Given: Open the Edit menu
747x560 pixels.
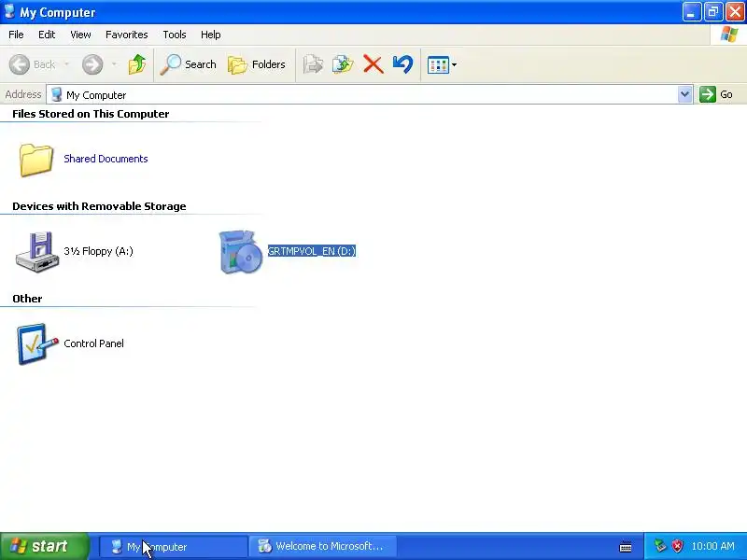Looking at the screenshot, I should 47,35.
